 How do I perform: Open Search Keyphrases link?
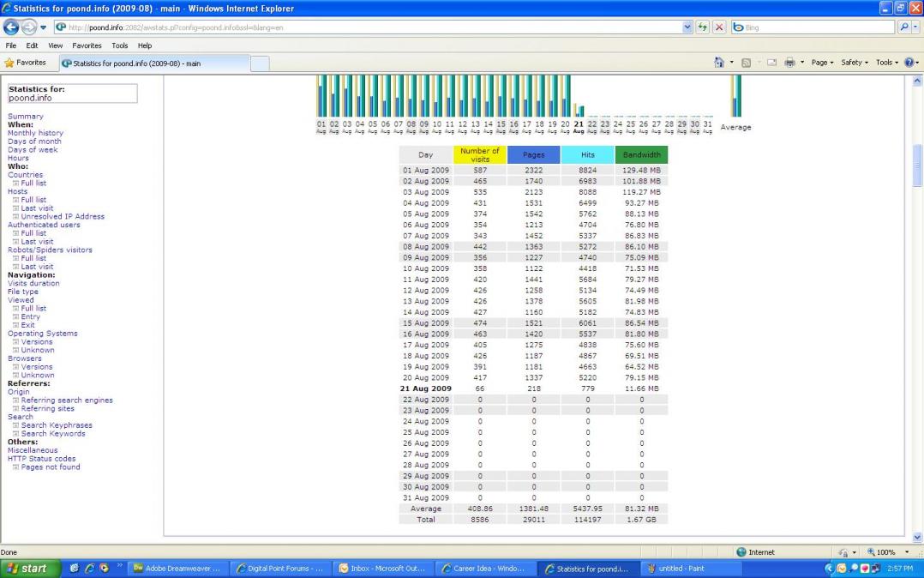pyautogui.click(x=57, y=424)
